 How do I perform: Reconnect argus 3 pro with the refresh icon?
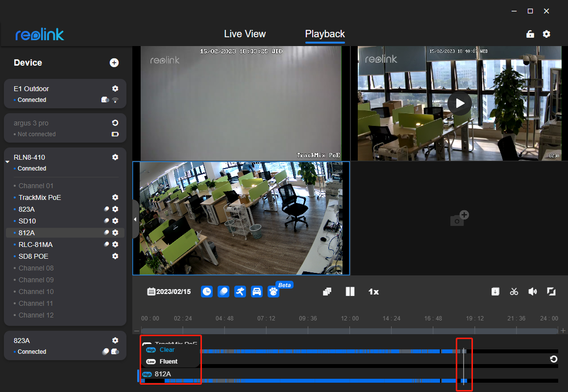pos(115,123)
